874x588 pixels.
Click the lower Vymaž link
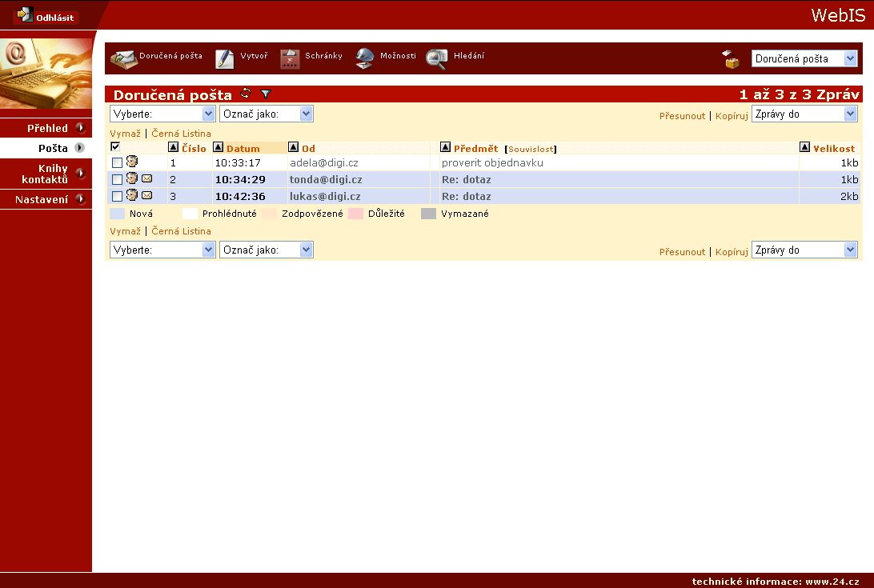tap(125, 230)
